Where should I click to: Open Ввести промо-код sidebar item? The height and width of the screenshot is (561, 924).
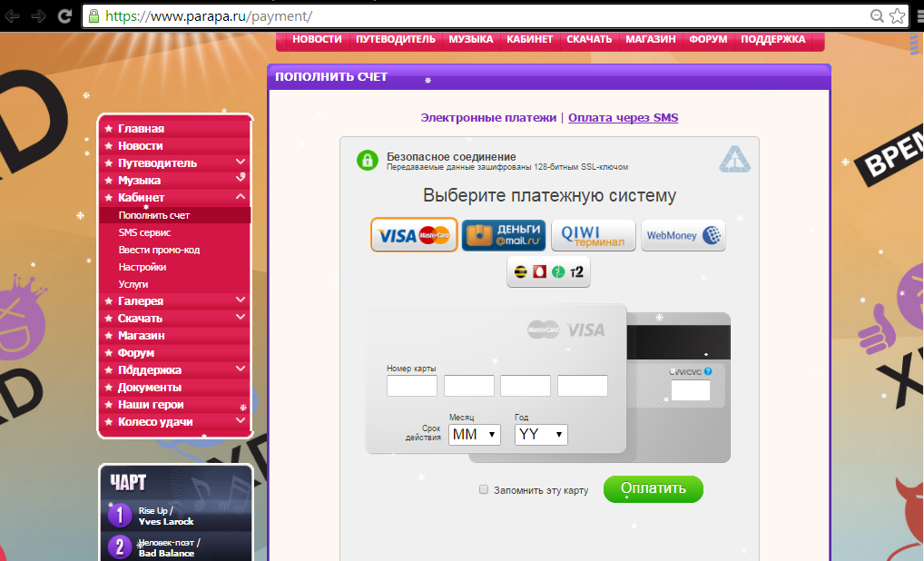159,250
